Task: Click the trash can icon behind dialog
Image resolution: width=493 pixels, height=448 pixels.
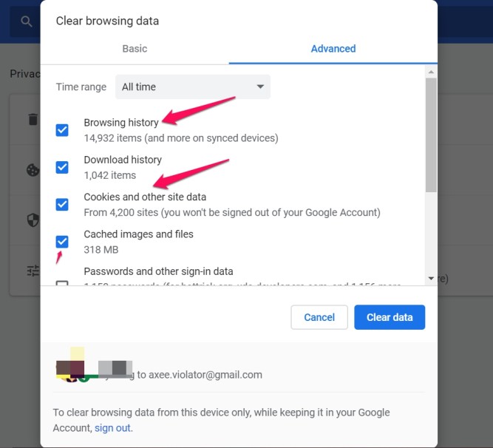Action: point(33,120)
